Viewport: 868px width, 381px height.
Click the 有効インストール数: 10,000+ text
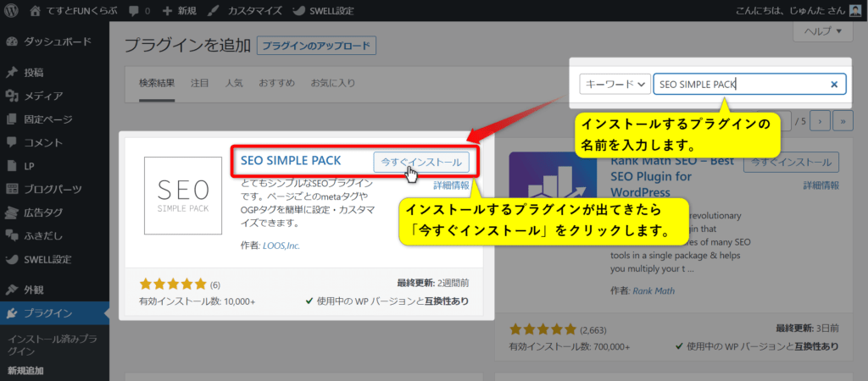(x=197, y=301)
